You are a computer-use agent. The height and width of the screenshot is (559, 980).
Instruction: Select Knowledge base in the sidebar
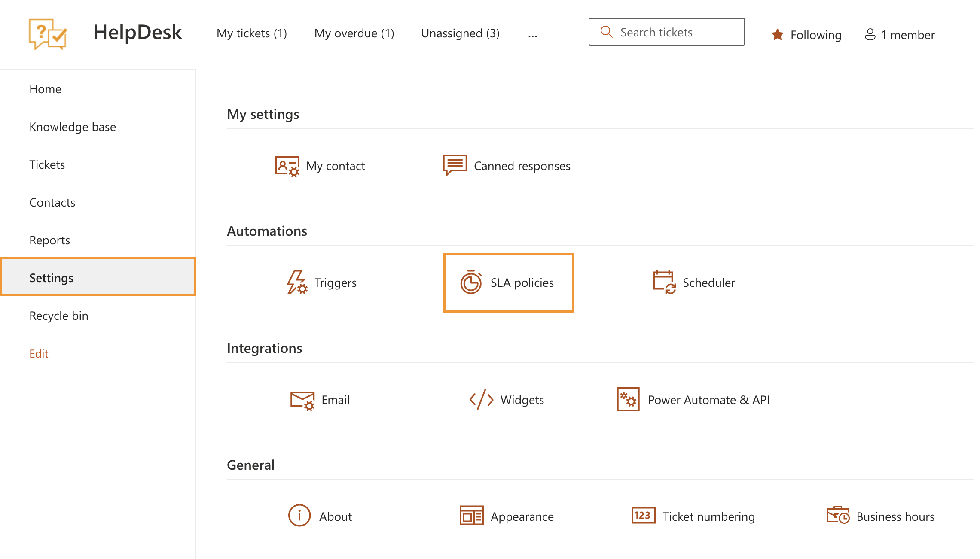tap(72, 127)
